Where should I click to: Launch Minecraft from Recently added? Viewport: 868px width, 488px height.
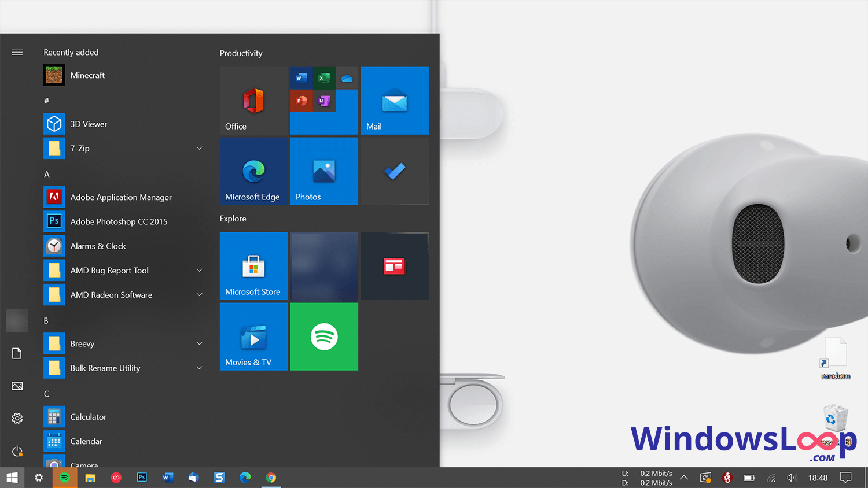(124, 75)
